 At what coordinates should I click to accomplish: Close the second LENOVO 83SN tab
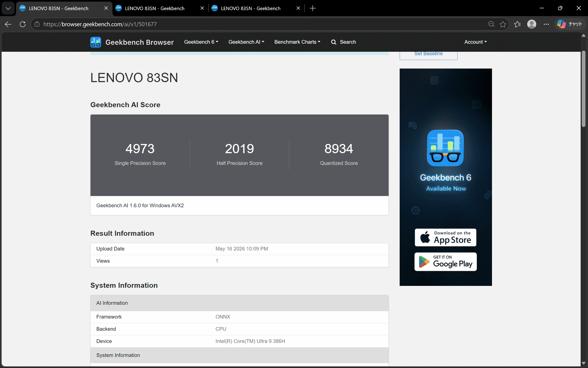202,8
